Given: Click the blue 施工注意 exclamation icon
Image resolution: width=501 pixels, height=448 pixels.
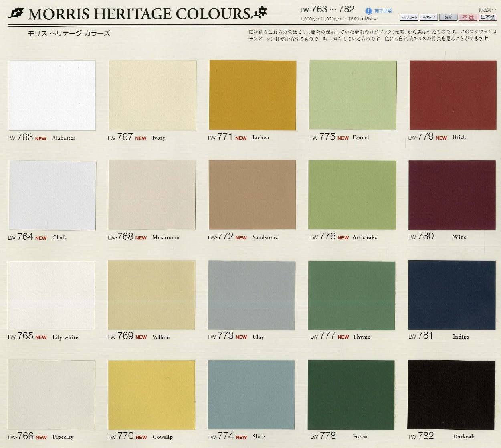Looking at the screenshot, I should tap(368, 11).
